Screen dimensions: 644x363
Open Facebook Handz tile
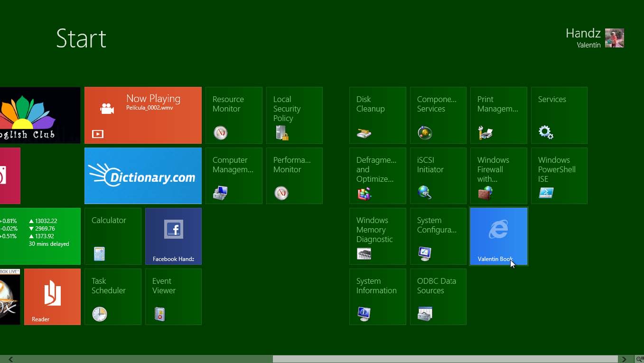tap(173, 236)
